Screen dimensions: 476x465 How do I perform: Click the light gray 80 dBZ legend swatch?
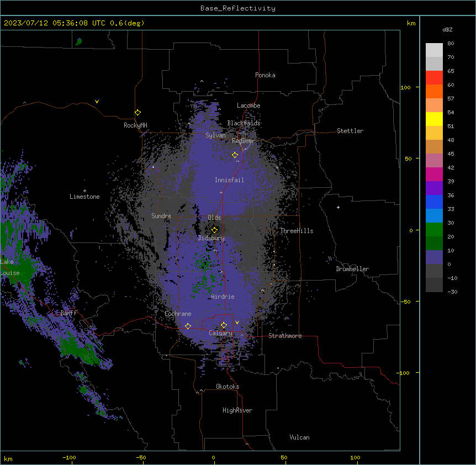point(434,50)
